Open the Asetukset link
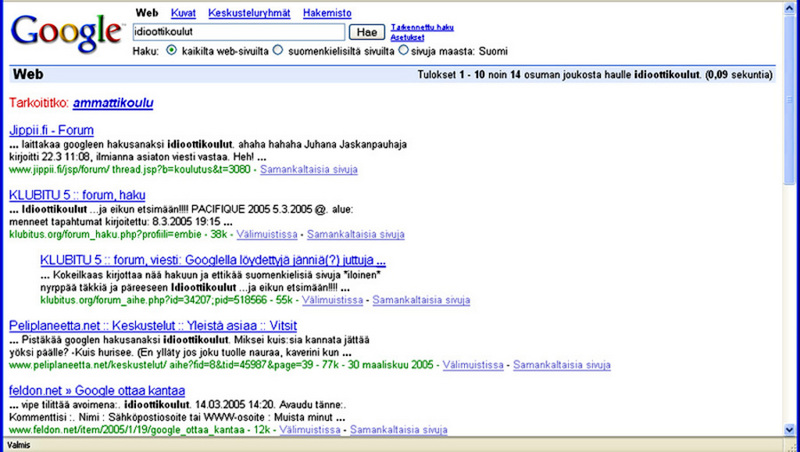800x452 pixels. click(x=407, y=37)
